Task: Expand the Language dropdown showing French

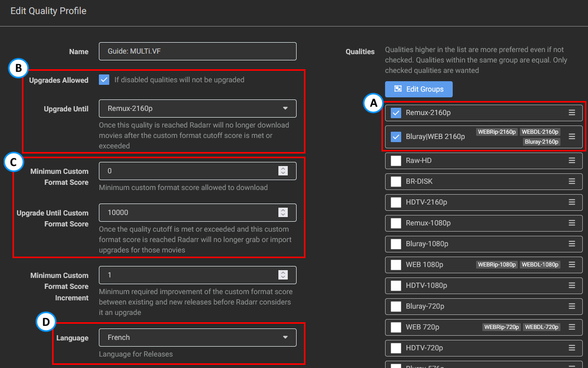Action: [197, 337]
